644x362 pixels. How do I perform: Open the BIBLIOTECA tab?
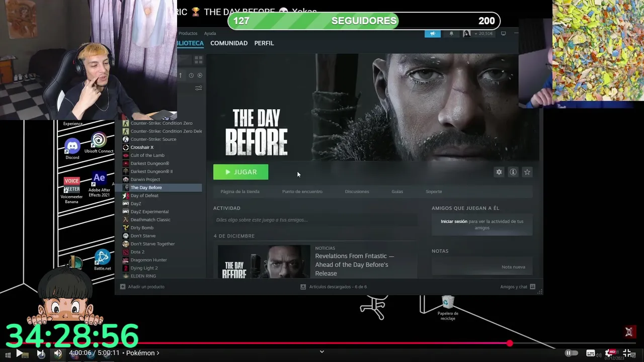pos(190,43)
